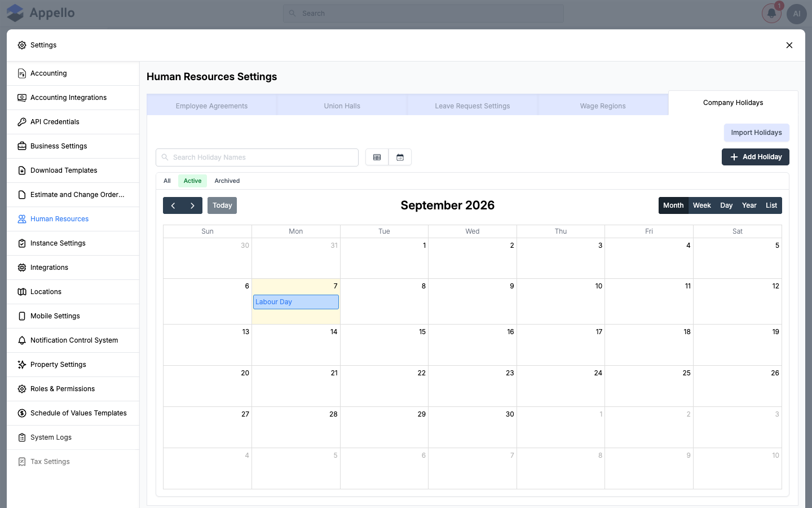The image size is (812, 508).
Task: Switch to table list view icon
Action: [x=377, y=157]
